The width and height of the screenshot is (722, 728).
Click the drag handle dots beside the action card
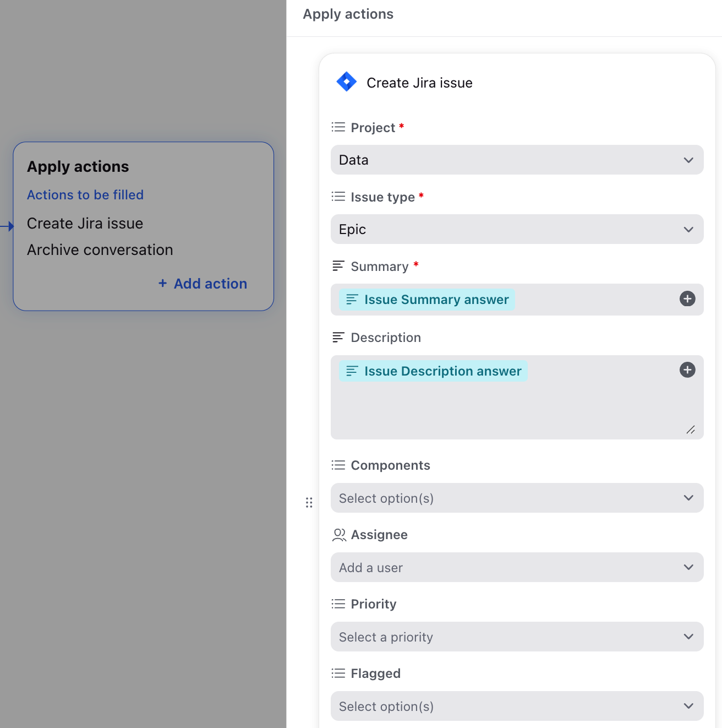309,502
